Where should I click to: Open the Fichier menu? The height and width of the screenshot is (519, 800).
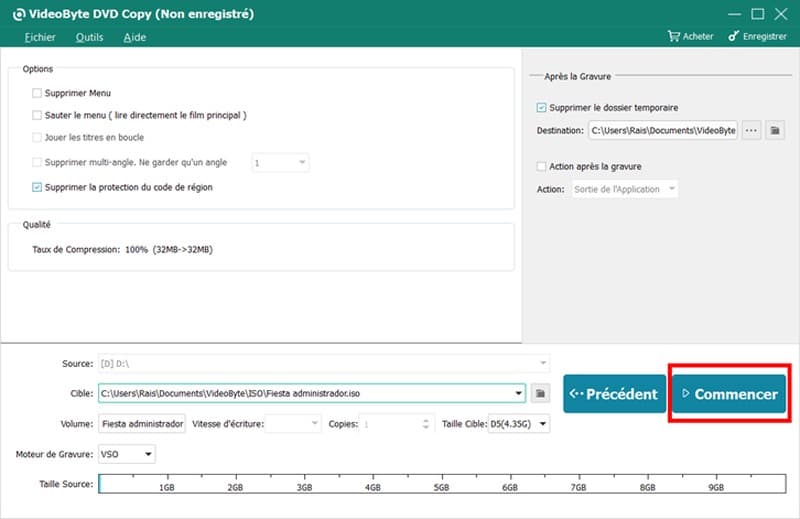(x=40, y=37)
